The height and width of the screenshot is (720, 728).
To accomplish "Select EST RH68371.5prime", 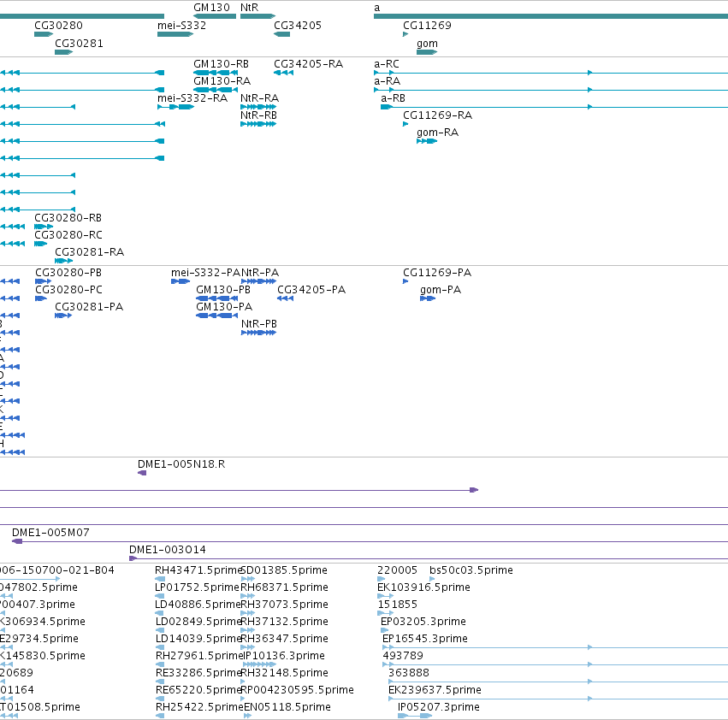I will [x=247, y=596].
